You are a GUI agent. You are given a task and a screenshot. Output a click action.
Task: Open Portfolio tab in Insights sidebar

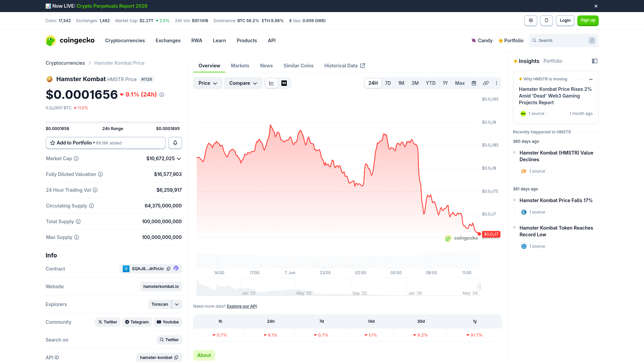[553, 61]
